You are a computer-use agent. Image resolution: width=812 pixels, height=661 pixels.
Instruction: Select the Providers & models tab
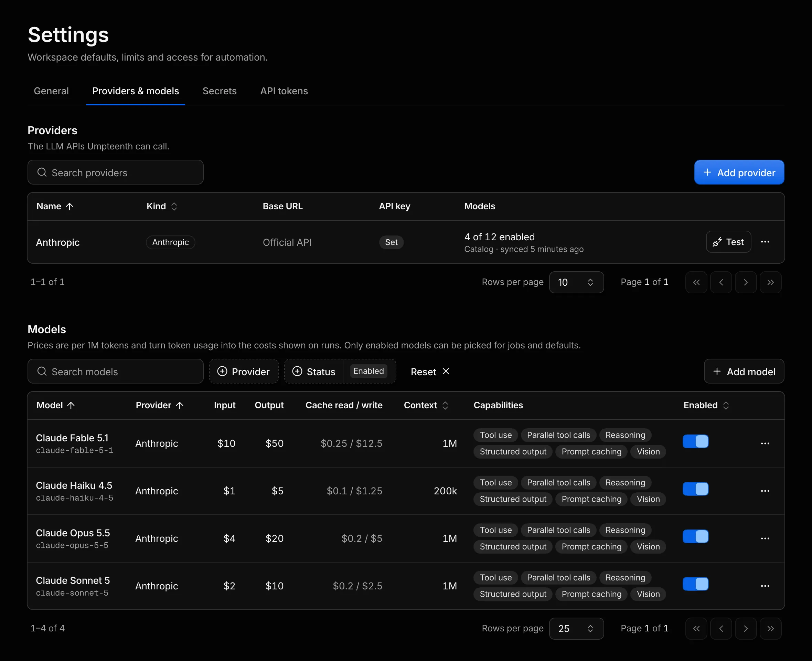point(136,91)
